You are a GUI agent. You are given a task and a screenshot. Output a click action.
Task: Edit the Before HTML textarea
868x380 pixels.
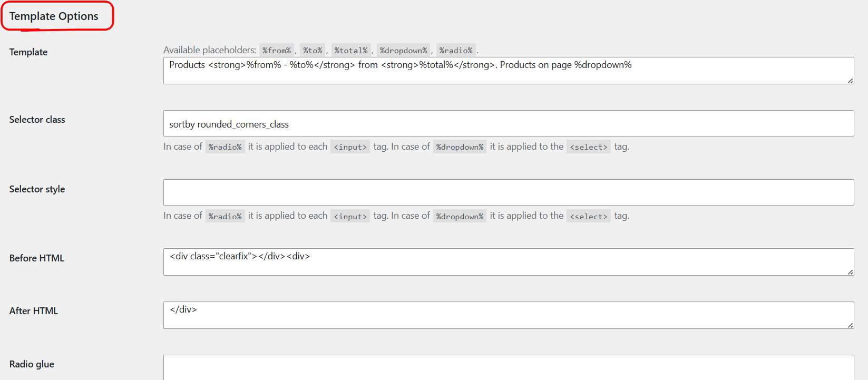point(509,262)
